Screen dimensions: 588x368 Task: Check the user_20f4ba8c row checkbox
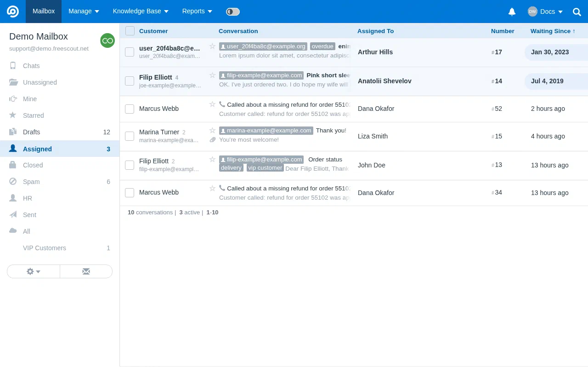point(130,52)
